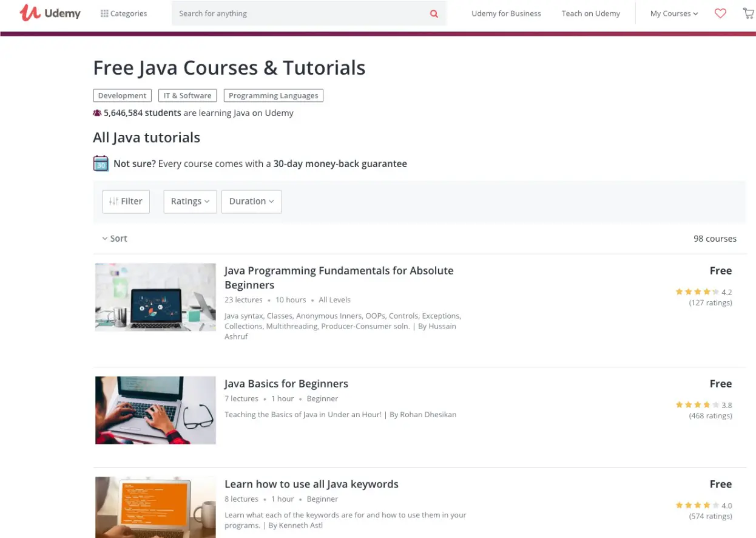Click the 30-day calendar guarantee icon
Screen dimensions: 756x538
(x=101, y=163)
